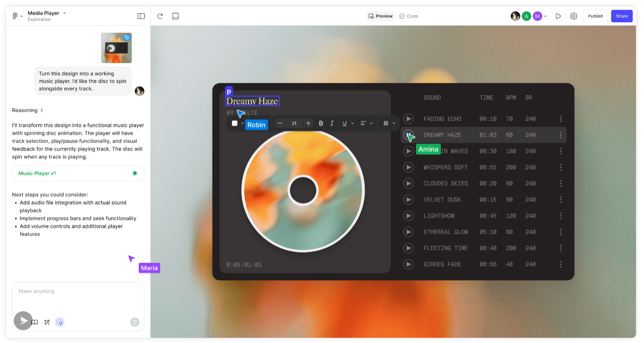
Task: Open the settings gear icon
Action: [x=574, y=16]
